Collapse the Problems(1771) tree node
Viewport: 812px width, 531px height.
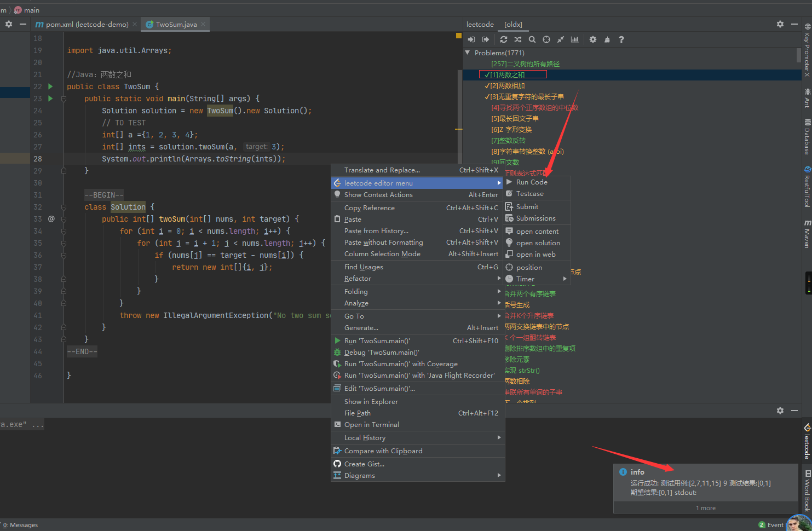468,53
